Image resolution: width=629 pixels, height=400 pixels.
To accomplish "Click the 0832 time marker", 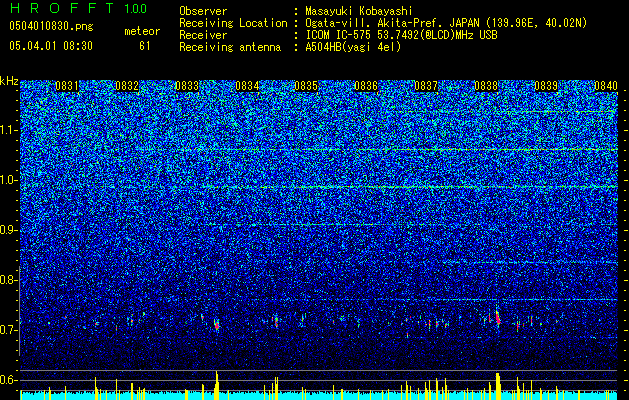I will click(x=127, y=86).
